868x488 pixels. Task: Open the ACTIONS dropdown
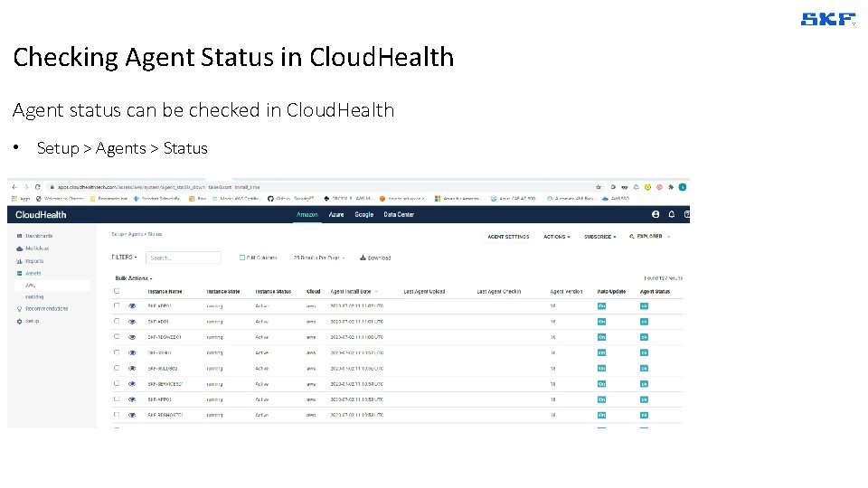pyautogui.click(x=556, y=236)
